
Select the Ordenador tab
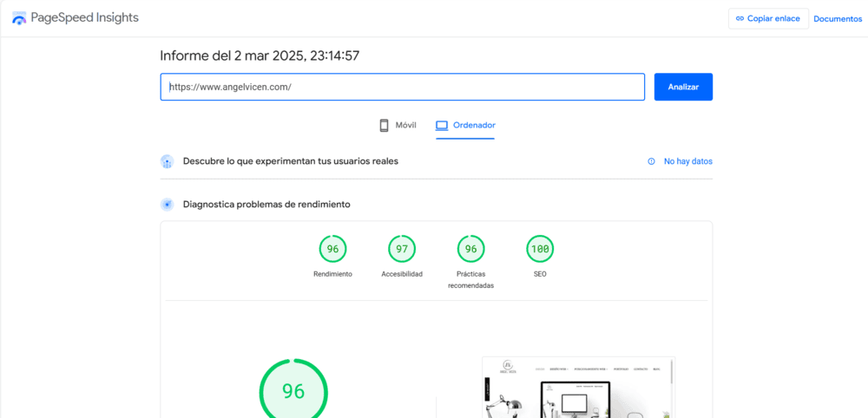click(x=465, y=126)
